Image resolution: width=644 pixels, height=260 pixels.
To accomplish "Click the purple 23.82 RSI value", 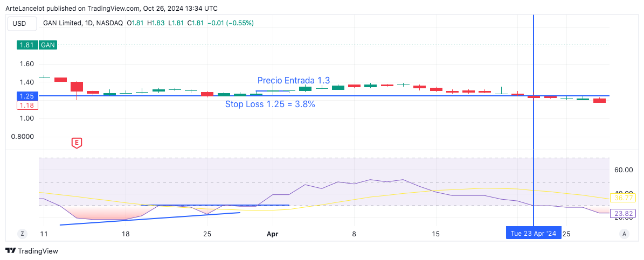I will 623,213.
